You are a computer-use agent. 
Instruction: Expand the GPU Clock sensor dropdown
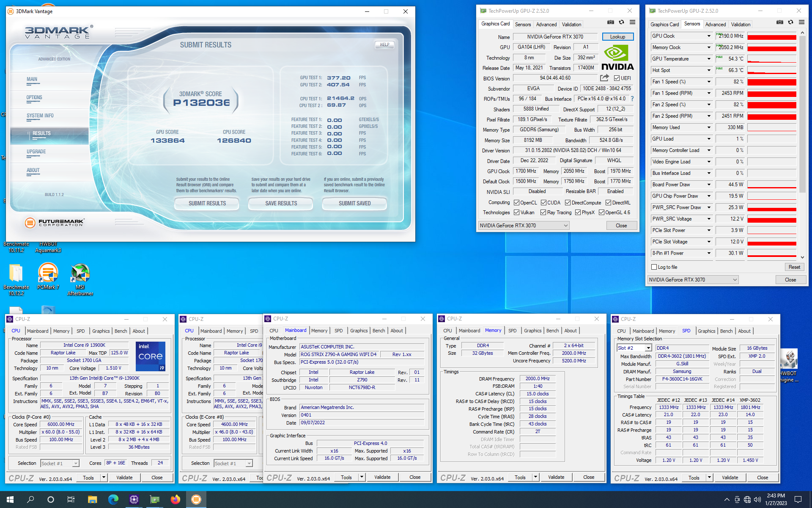(x=709, y=36)
